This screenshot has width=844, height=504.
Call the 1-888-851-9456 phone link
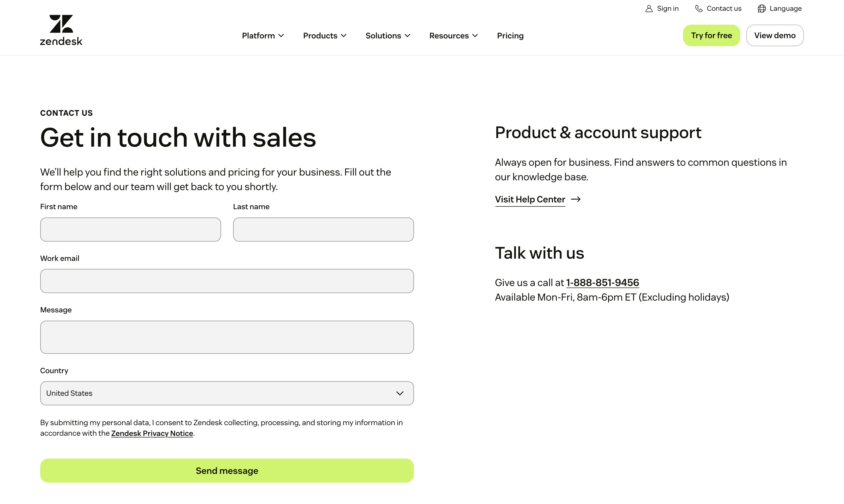pyautogui.click(x=602, y=283)
